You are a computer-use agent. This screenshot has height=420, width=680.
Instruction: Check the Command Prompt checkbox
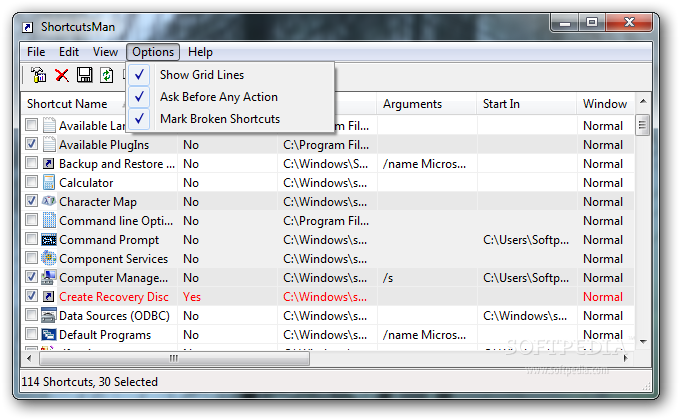pos(31,239)
